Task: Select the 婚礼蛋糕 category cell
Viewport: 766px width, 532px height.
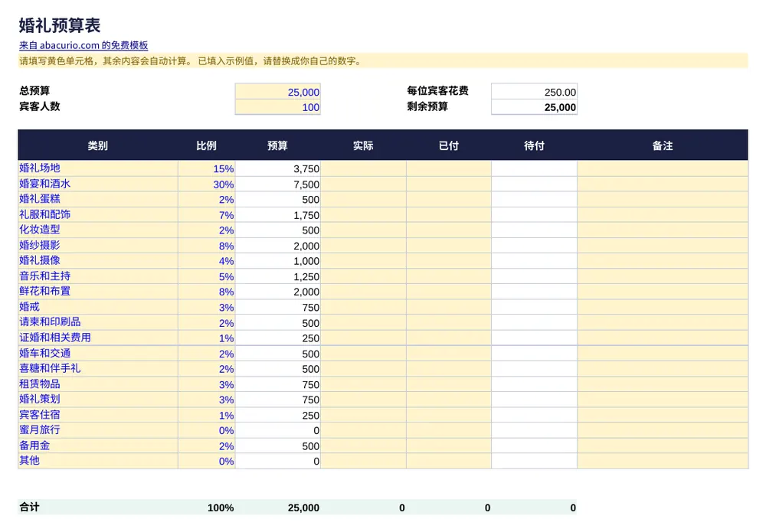Action: [x=98, y=199]
